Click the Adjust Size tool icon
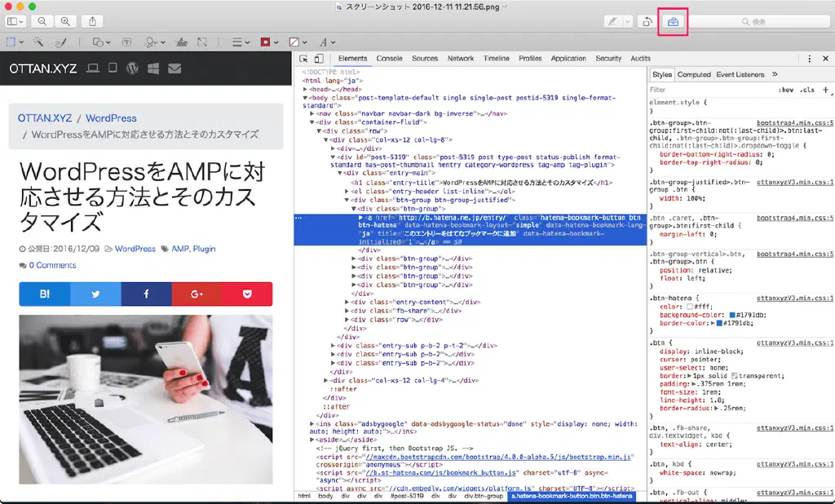 pyautogui.click(x=204, y=42)
